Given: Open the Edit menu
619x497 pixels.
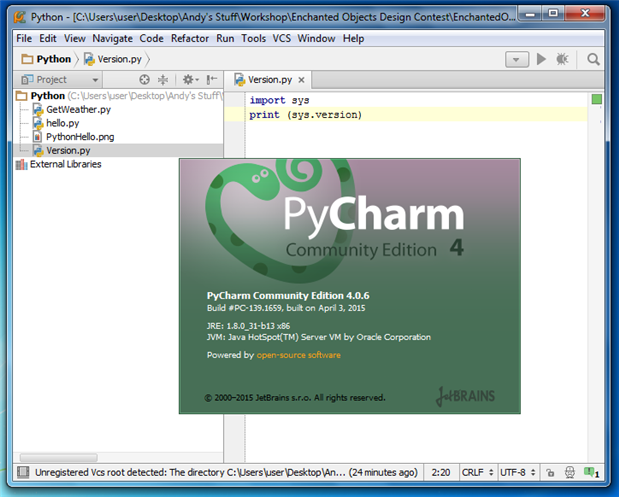Looking at the screenshot, I should coord(48,38).
